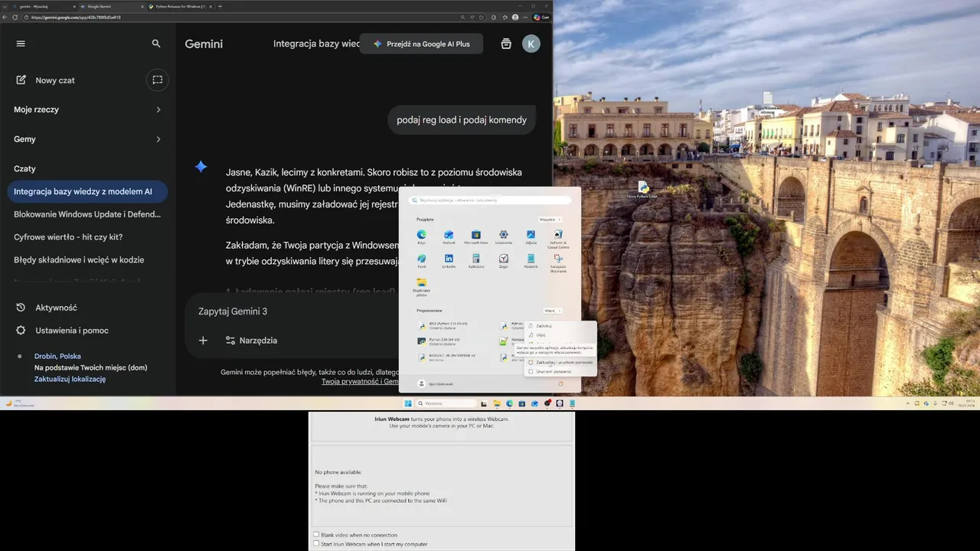Screen dimensions: 980x551
Task: Open the Narzędzia tools menu
Action: tap(251, 341)
